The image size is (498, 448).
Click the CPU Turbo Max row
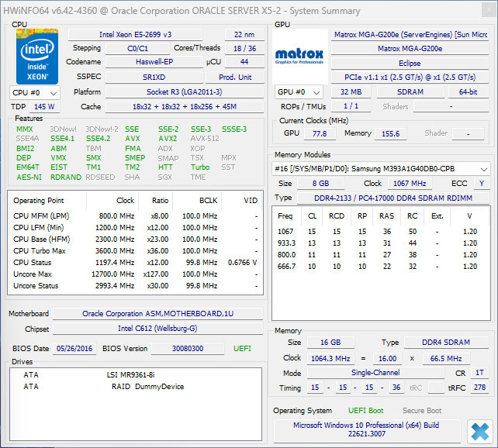[x=135, y=251]
